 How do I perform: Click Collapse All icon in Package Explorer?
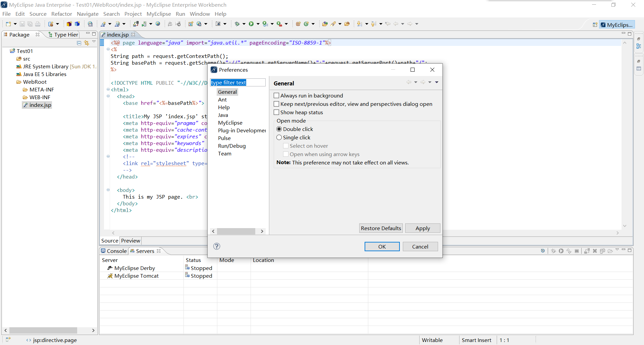(x=79, y=43)
